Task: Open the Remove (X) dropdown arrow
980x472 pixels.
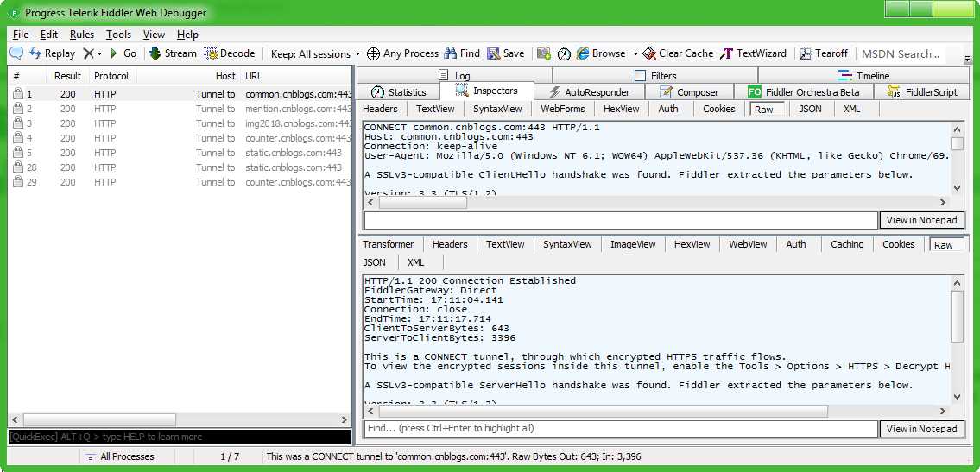Action: [99, 54]
